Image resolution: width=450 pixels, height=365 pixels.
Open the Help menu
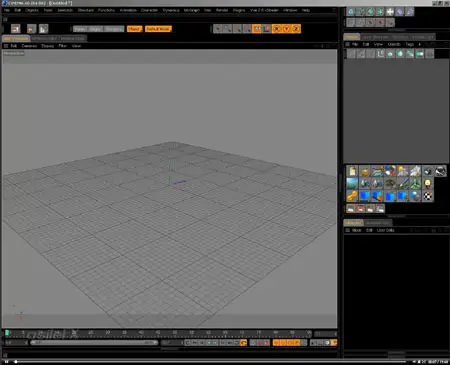coord(306,10)
